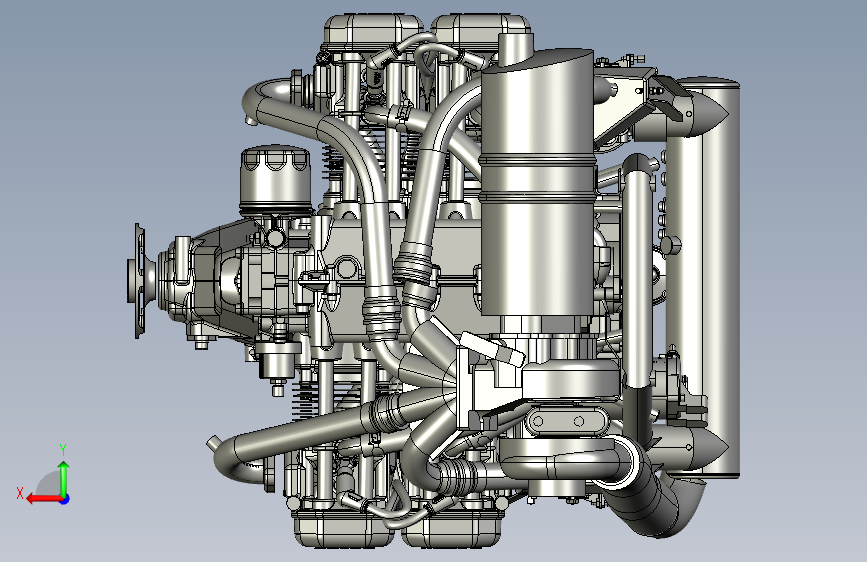Image resolution: width=867 pixels, height=562 pixels.
Task: Select the tall exhaust silencer cylinder on the right
Action: 703,278
